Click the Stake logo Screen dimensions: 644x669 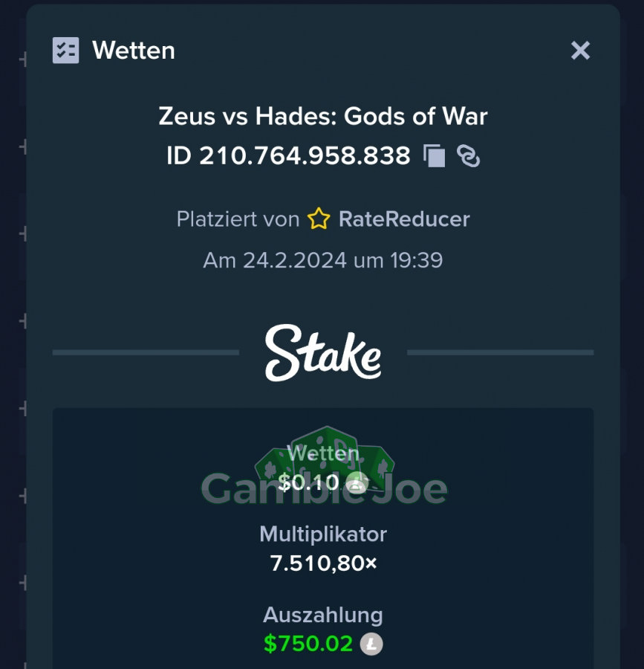click(322, 353)
